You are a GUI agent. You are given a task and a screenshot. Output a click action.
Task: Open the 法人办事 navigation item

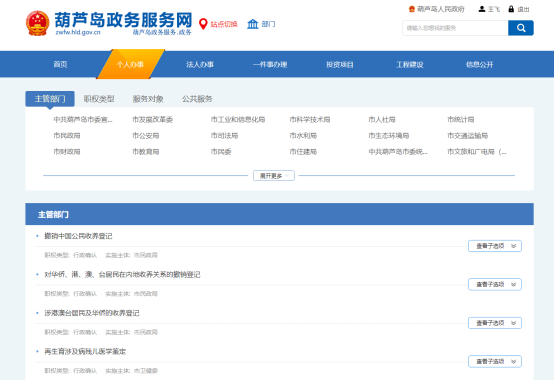point(200,64)
